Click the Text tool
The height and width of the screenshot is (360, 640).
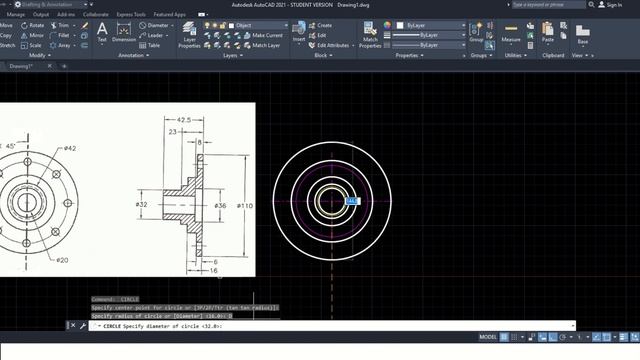(x=102, y=32)
